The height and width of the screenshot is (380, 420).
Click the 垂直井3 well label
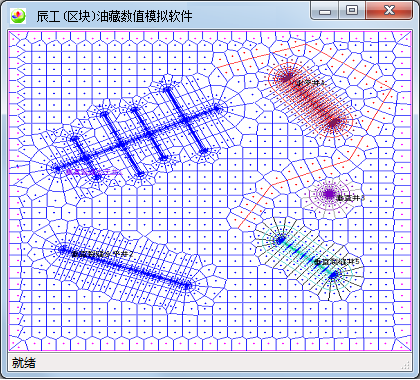pos(351,198)
